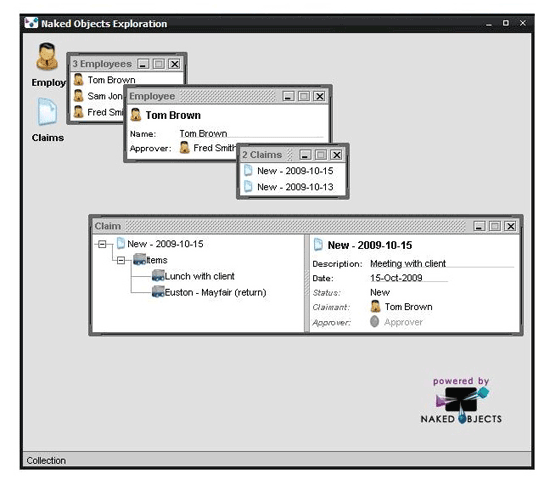Click the Date field 15-Oct-2009
The image size is (550, 491).
409,278
